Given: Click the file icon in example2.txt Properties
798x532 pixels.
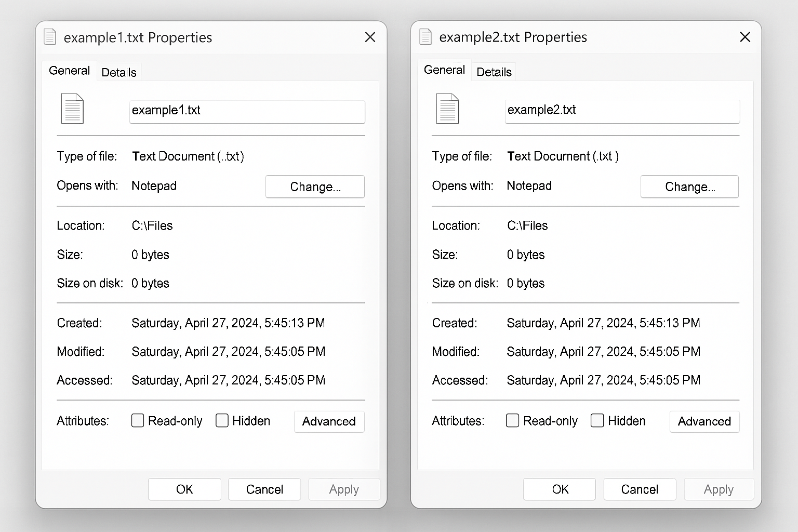Looking at the screenshot, I should pyautogui.click(x=447, y=109).
